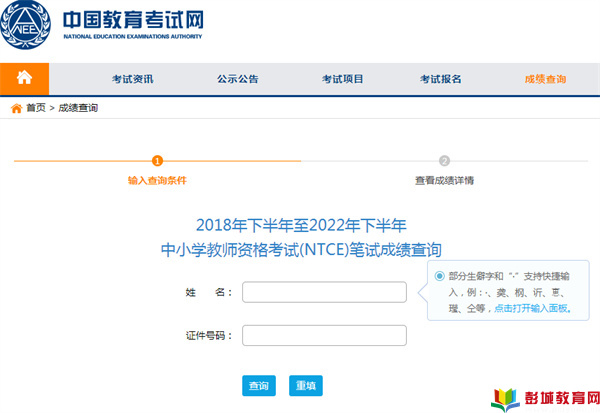The width and height of the screenshot is (600, 413).
Task: Click the info icon in the tooltip box
Action: pos(439,276)
